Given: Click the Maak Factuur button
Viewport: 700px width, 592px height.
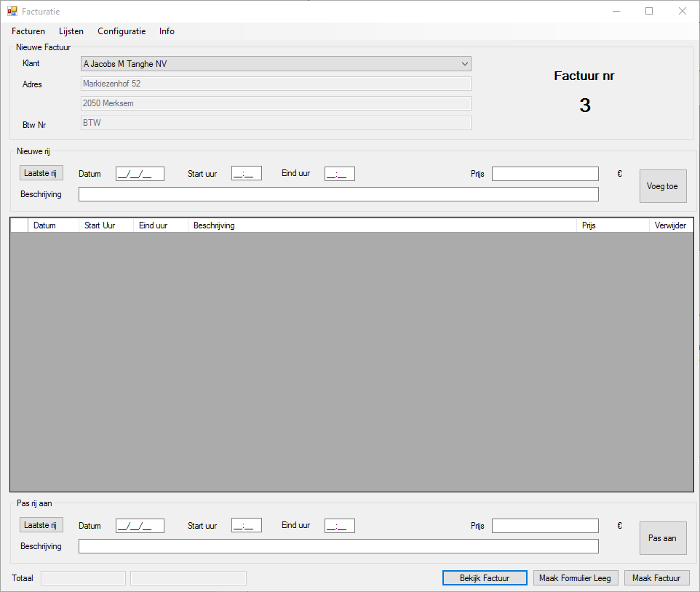Looking at the screenshot, I should (x=656, y=577).
